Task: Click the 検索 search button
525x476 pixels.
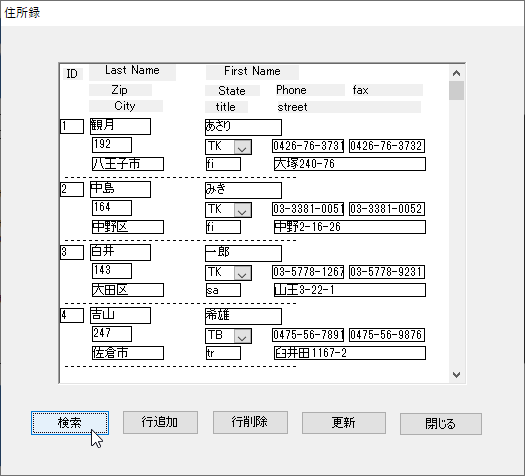Action: 70,423
